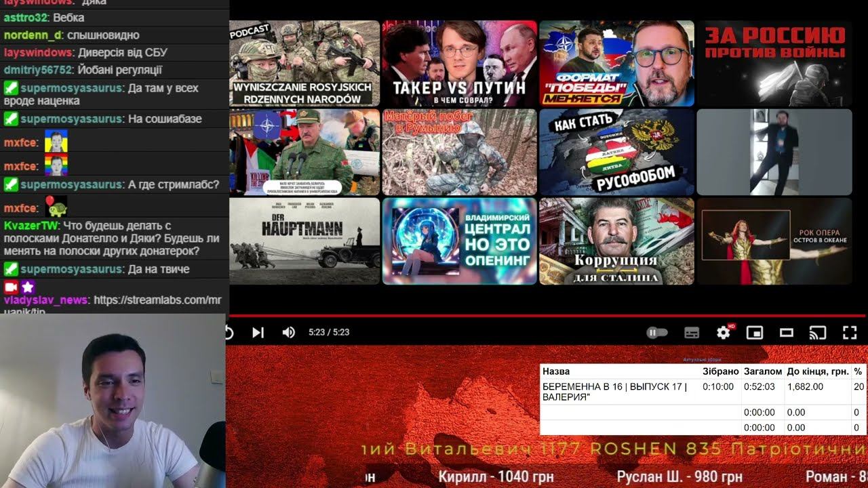Open the player settings gear

pyautogui.click(x=724, y=332)
